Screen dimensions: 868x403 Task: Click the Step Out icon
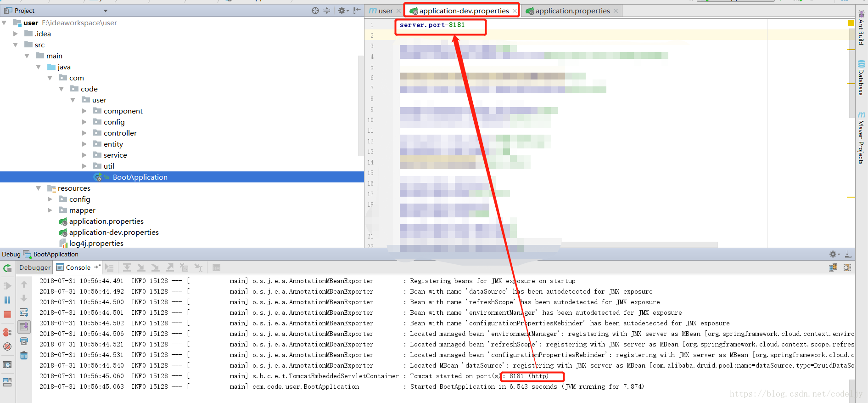(170, 267)
